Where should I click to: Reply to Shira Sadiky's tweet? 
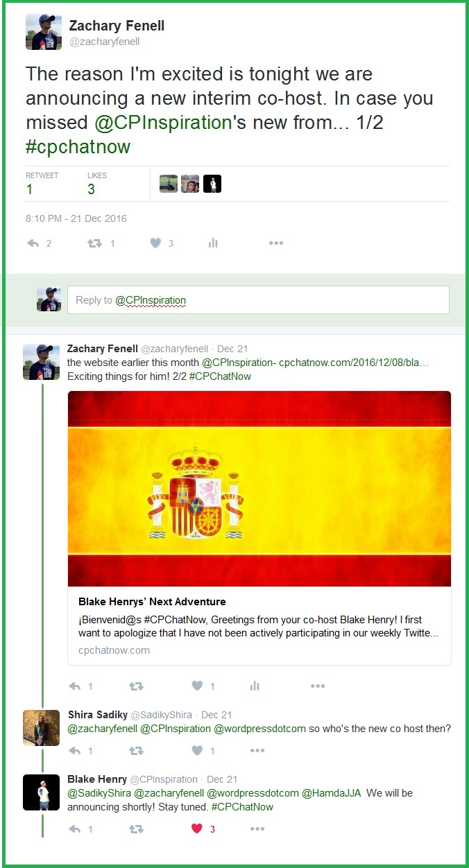pos(75,750)
